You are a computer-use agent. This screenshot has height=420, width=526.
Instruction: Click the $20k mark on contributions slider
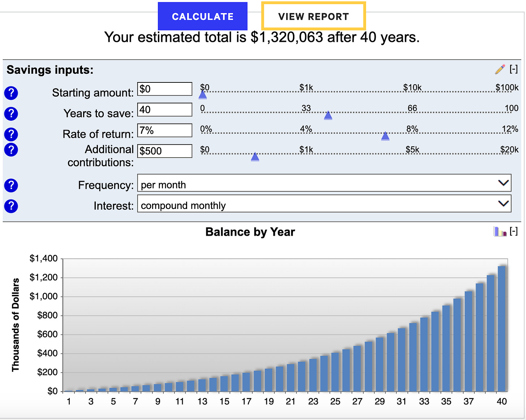(x=509, y=149)
